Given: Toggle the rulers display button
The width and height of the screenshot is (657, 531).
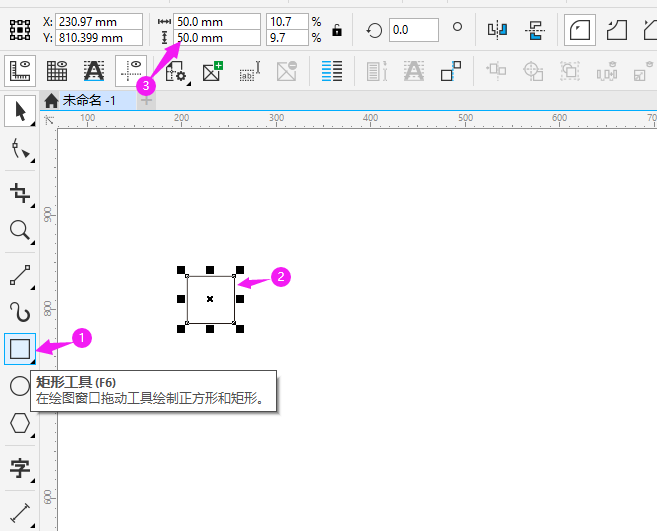Looking at the screenshot, I should [20, 70].
